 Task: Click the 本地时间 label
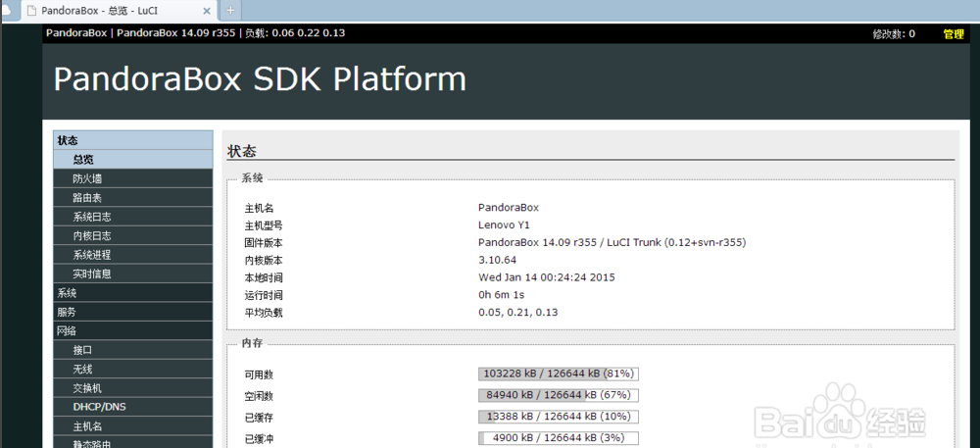click(264, 278)
